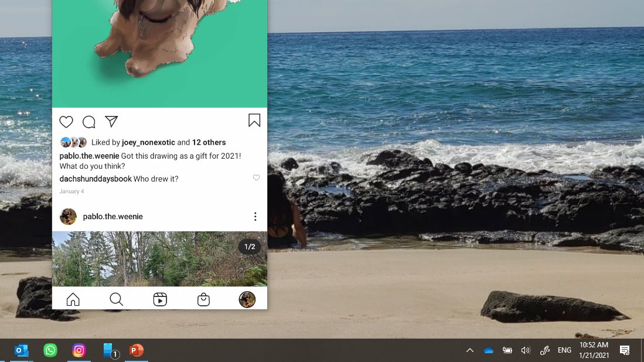
Task: Open liker avatars next to 'Liked by'
Action: pos(73,142)
